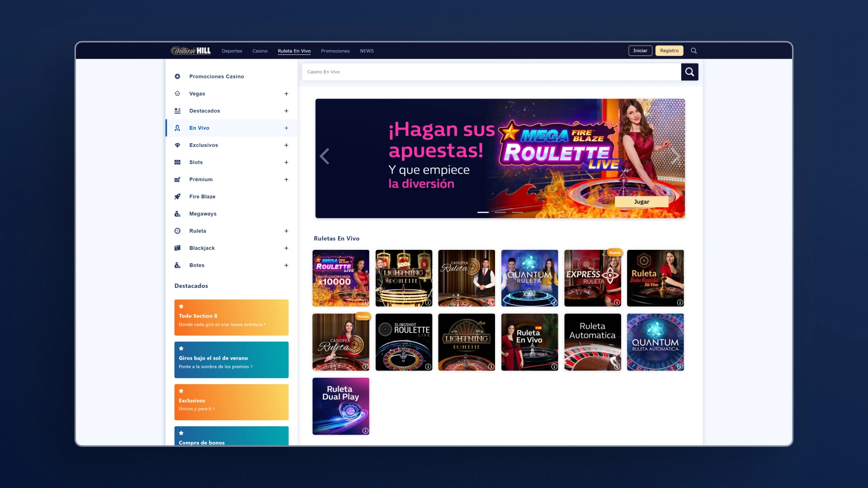Select the first banner carousel indicator
Viewport: 868px width, 488px height.
click(483, 212)
